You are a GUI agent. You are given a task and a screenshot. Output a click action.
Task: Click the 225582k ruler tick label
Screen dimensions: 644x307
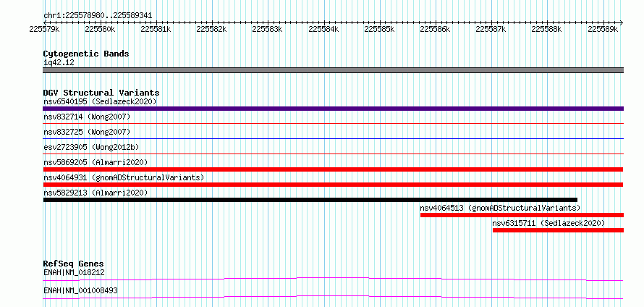pyautogui.click(x=212, y=30)
